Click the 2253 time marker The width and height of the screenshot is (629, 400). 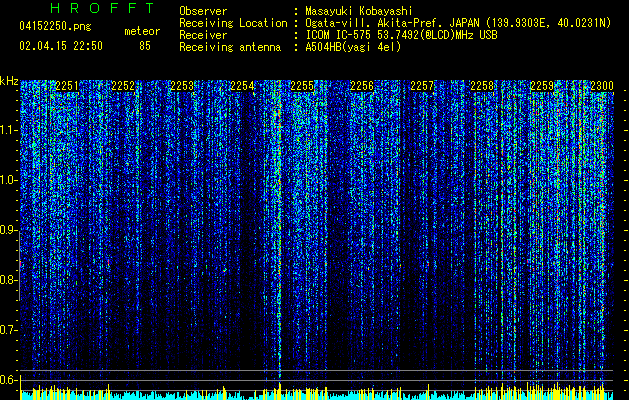pyautogui.click(x=183, y=86)
